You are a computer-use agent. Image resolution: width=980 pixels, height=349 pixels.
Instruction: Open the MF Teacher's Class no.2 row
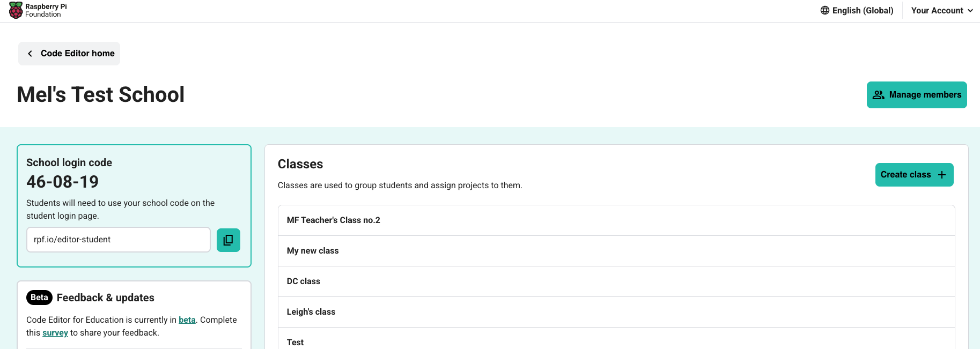[616, 220]
